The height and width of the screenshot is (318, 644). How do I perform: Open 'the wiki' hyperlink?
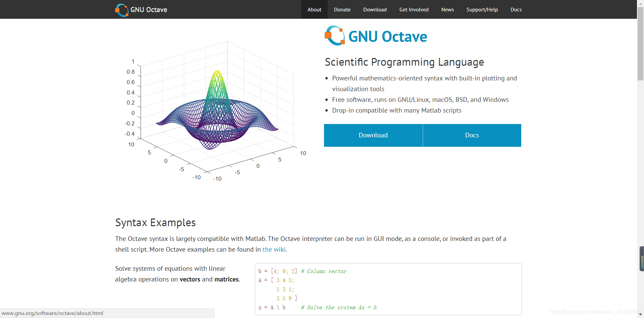coord(274,249)
